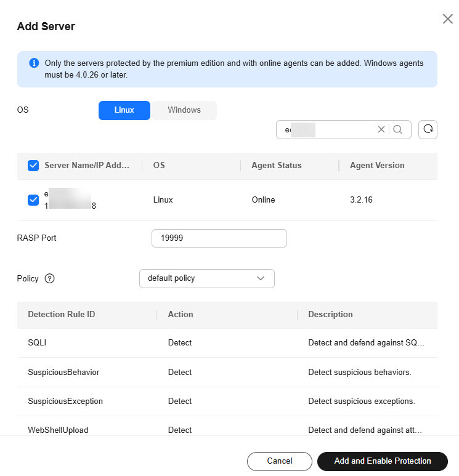Uncheck the Linux server row checkbox
The image size is (459, 476).
[33, 200]
